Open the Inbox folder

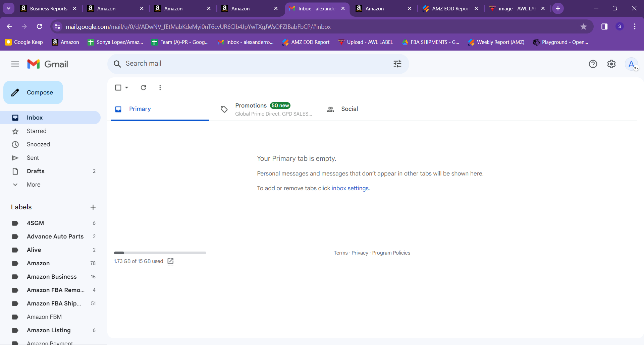50,118
